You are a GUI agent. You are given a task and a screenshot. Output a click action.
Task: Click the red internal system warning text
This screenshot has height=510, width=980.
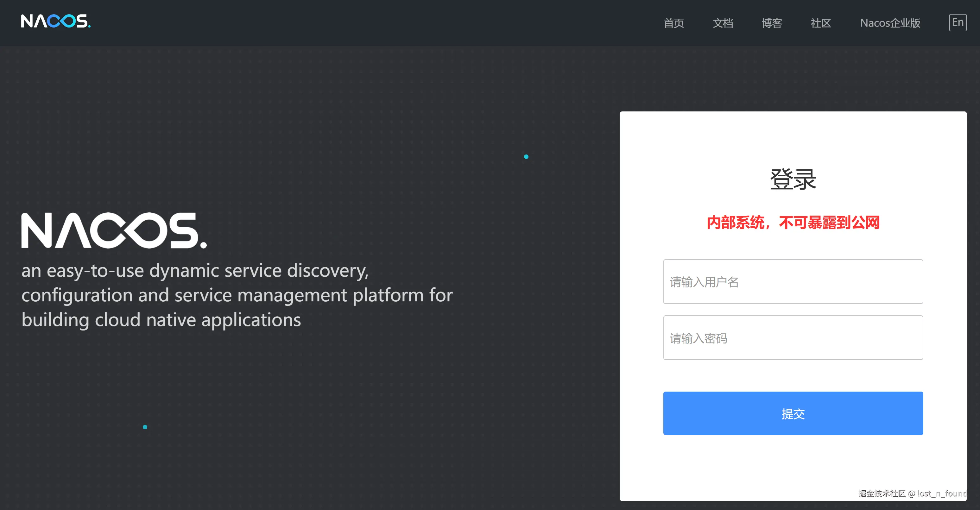[x=793, y=223]
